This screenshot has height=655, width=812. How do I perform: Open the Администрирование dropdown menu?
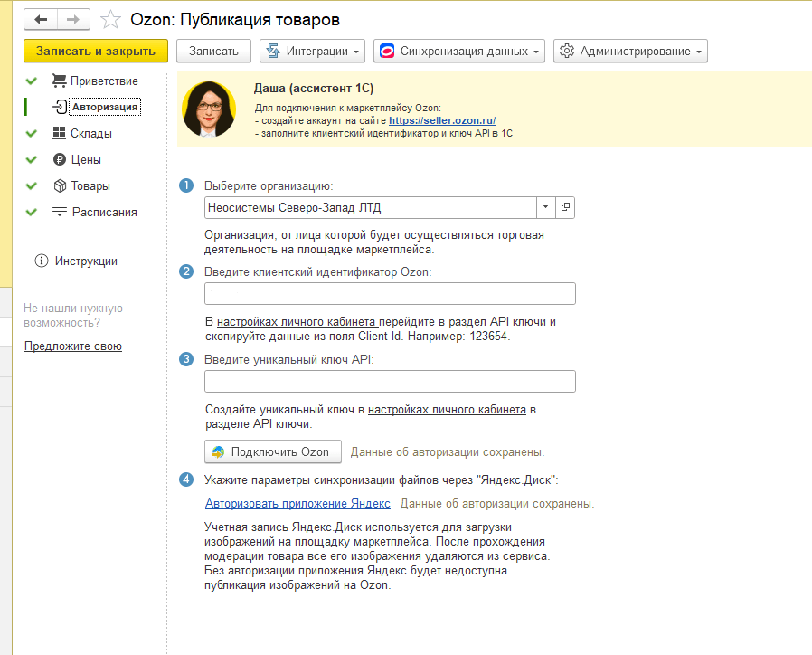(x=630, y=51)
